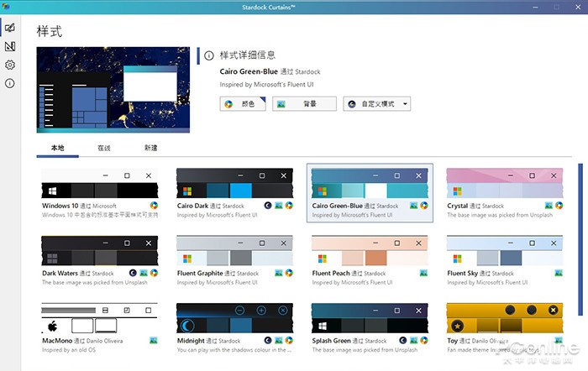The width and height of the screenshot is (588, 371).
Task: Select the Windows 10 style thumbnail
Action: pos(100,183)
